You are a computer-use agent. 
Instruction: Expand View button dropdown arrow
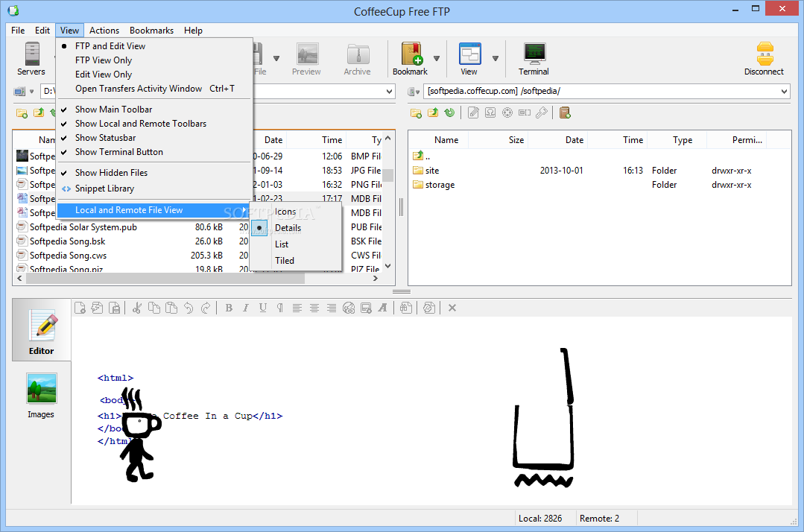496,58
